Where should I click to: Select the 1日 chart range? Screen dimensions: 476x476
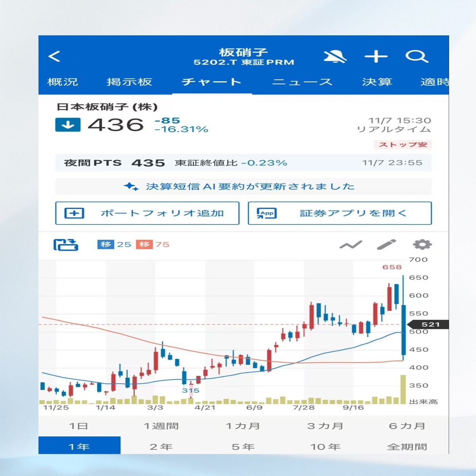pyautogui.click(x=79, y=426)
